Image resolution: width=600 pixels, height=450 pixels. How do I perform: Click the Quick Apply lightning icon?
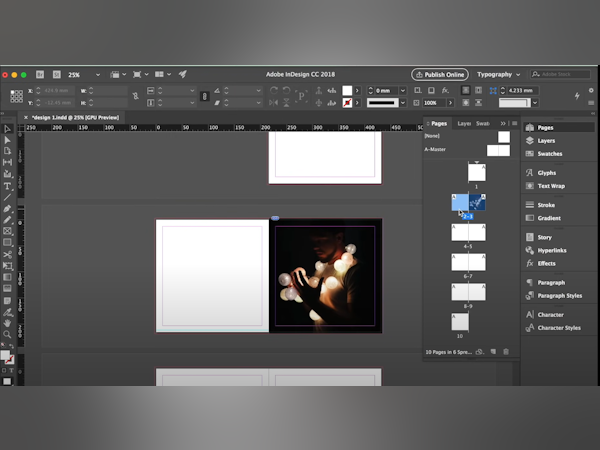[577, 96]
